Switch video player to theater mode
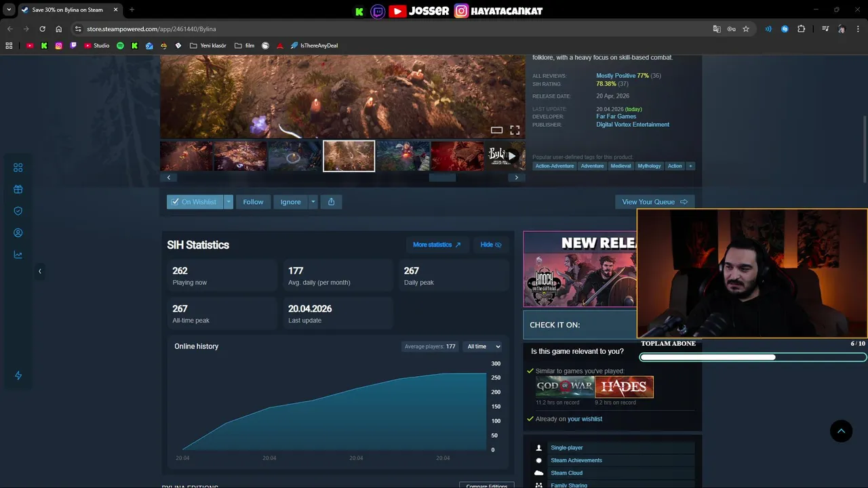The width and height of the screenshot is (868, 488). pos(496,130)
